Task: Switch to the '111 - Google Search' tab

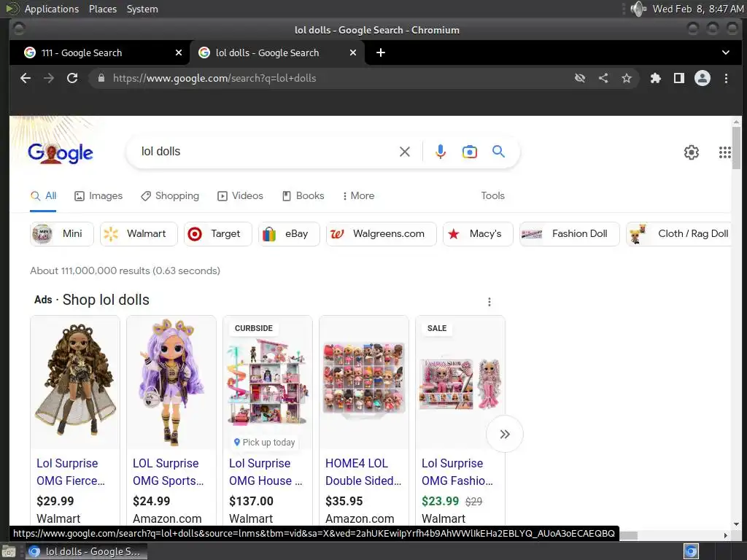Action: click(x=99, y=52)
